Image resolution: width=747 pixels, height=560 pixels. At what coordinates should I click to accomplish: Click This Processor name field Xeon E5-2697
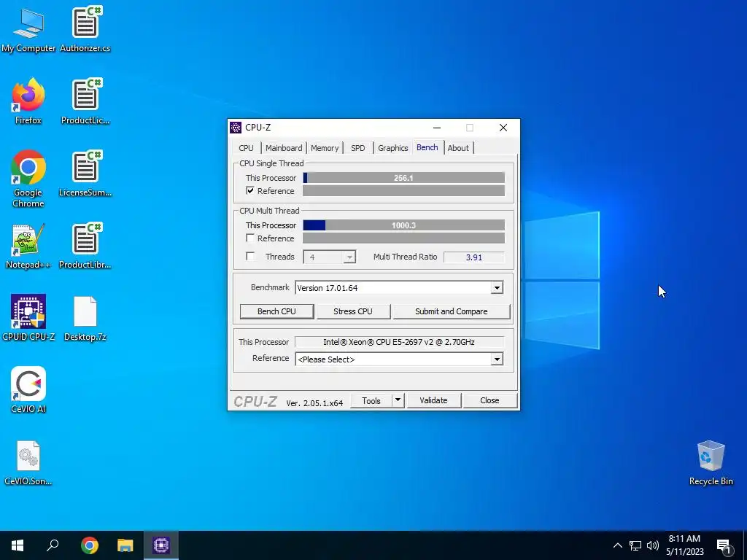pyautogui.click(x=399, y=342)
